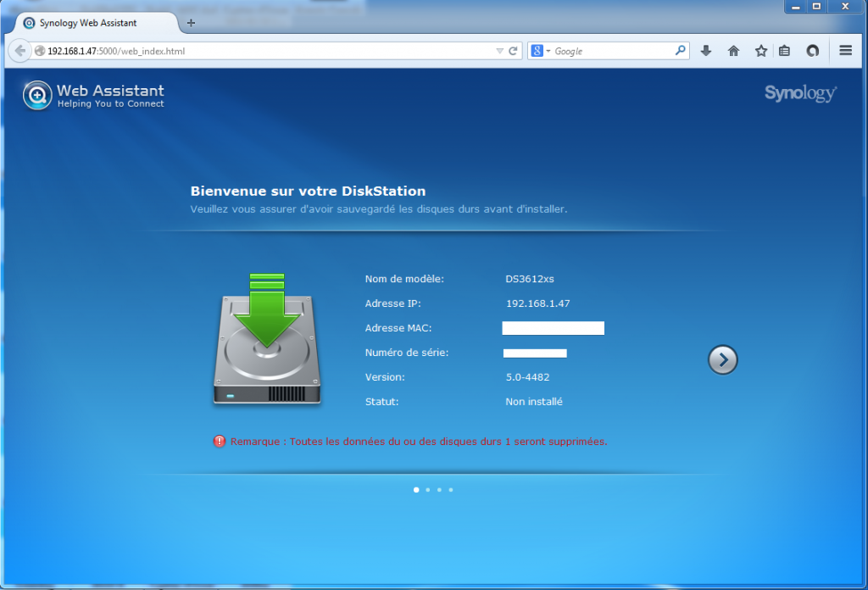
Task: Click the Nom de modèle label
Action: 404,279
